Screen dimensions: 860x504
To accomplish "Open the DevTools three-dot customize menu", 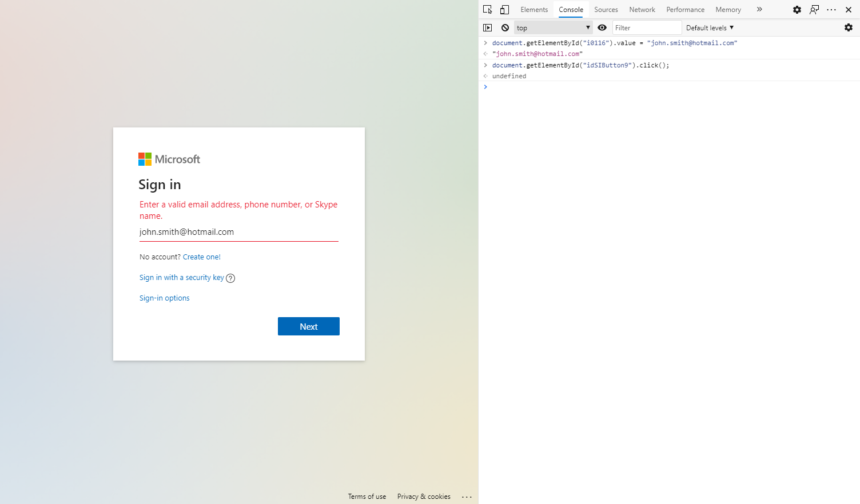I will click(x=831, y=9).
